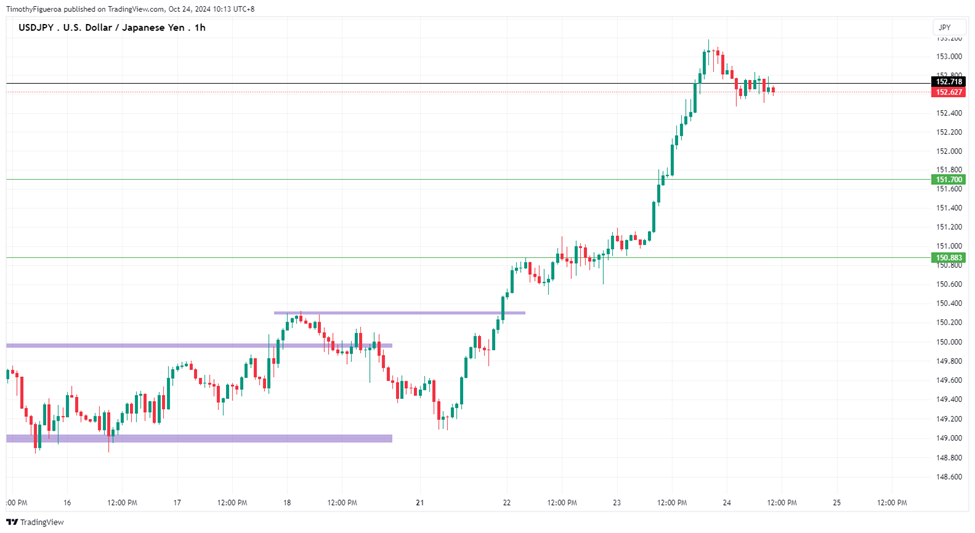Click the 18 date marker on time axis
975x533 pixels.
[x=287, y=503]
